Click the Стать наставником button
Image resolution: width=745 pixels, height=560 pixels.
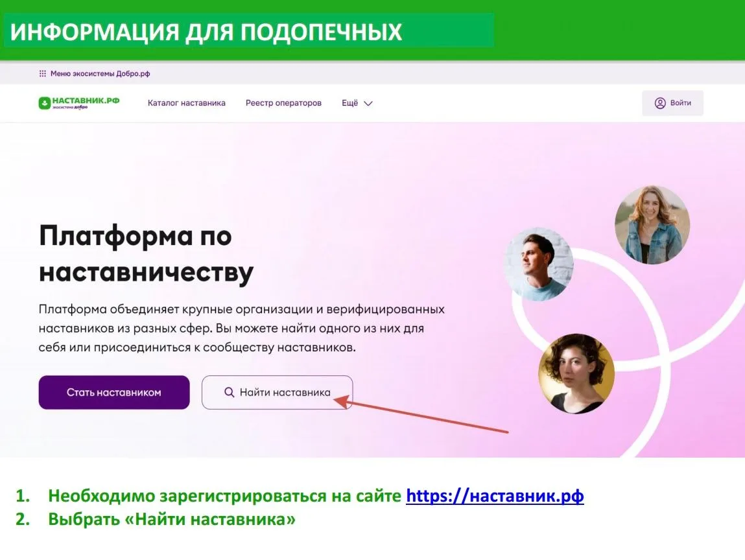click(x=114, y=392)
